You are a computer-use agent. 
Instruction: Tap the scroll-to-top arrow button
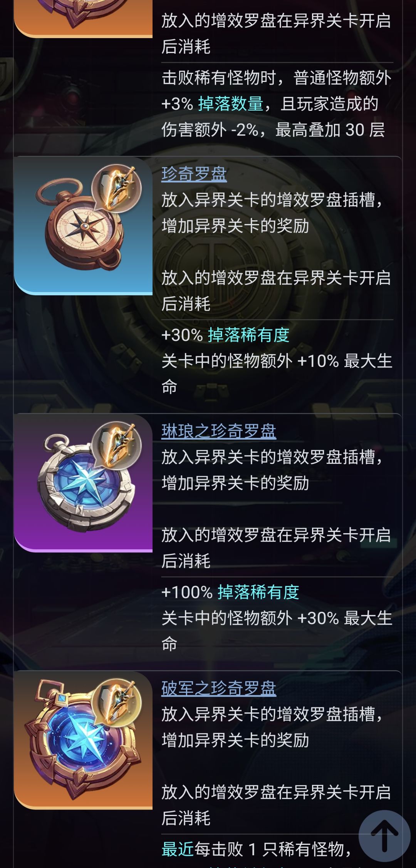coord(384,836)
